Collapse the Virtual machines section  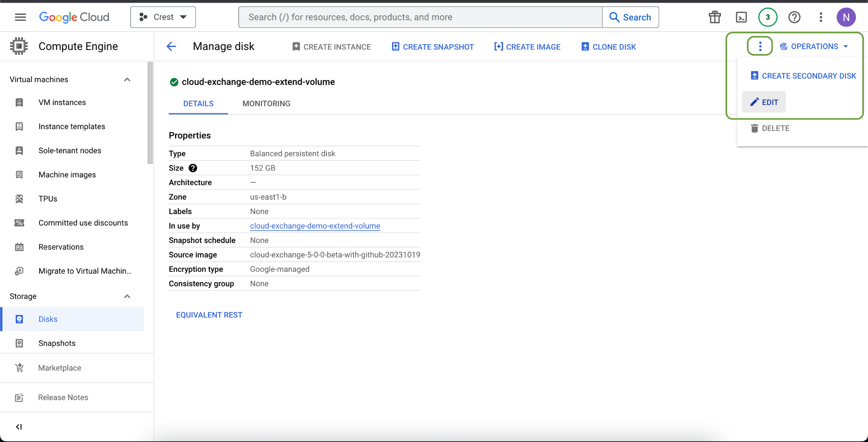[127, 80]
